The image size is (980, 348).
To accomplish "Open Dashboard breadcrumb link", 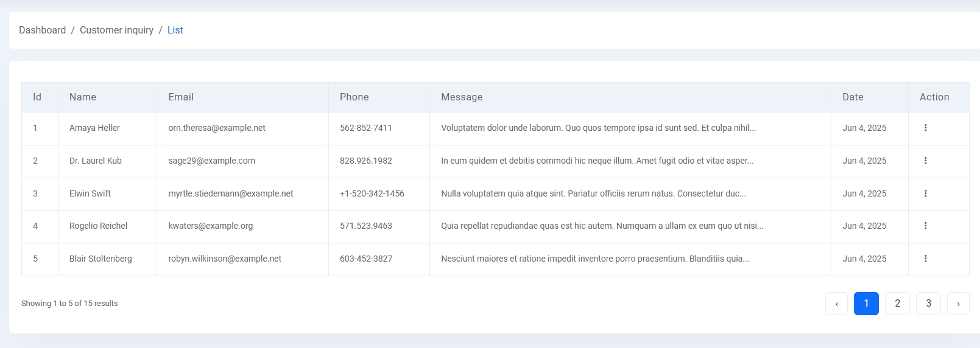I will coord(42,30).
